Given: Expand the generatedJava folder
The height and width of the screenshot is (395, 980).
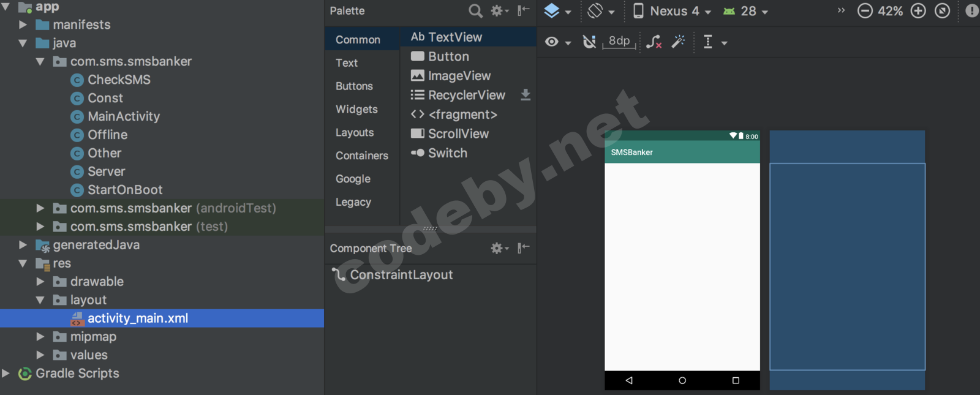Looking at the screenshot, I should click(x=23, y=245).
